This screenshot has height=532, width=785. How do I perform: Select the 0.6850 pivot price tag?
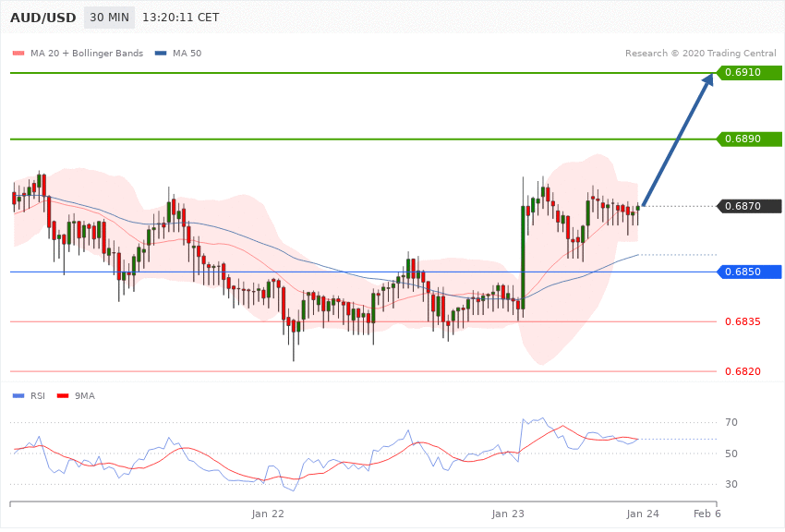tap(749, 272)
